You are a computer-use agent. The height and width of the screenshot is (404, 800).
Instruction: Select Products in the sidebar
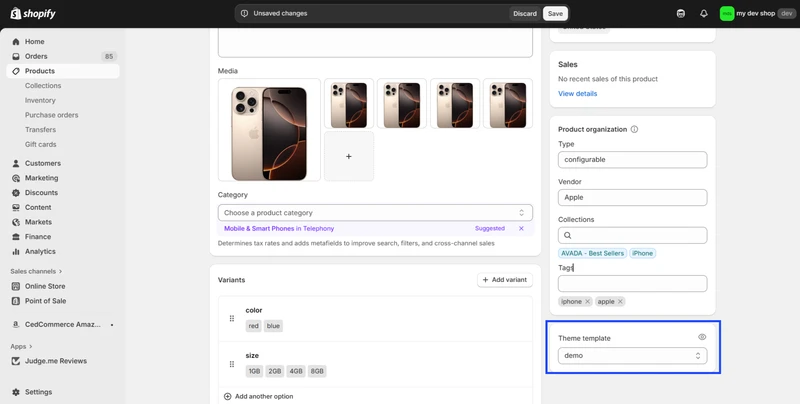tap(63, 71)
